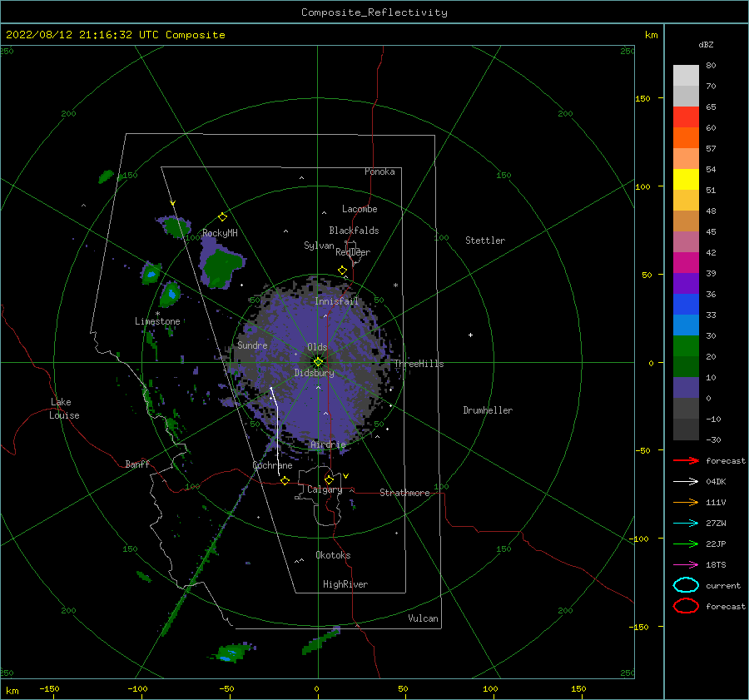Click the yellow diamond marker below Cochrane

coord(285,480)
